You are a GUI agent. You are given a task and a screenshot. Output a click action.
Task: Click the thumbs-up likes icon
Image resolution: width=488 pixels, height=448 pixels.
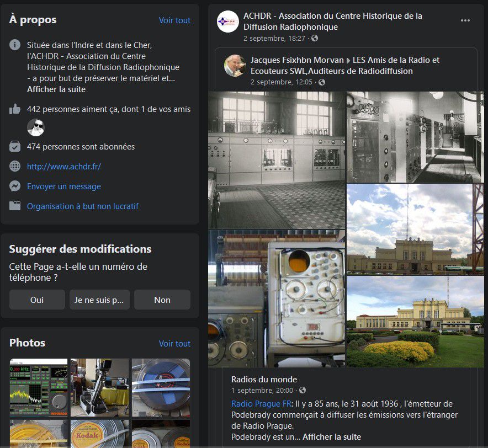tap(14, 109)
